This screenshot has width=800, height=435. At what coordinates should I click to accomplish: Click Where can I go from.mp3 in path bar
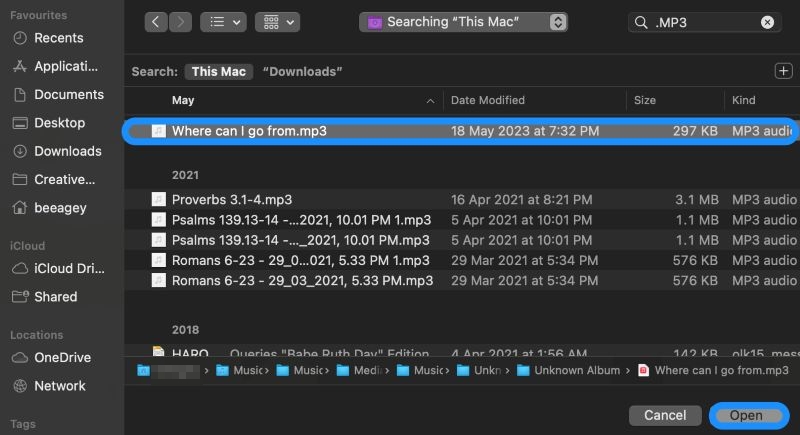click(713, 370)
